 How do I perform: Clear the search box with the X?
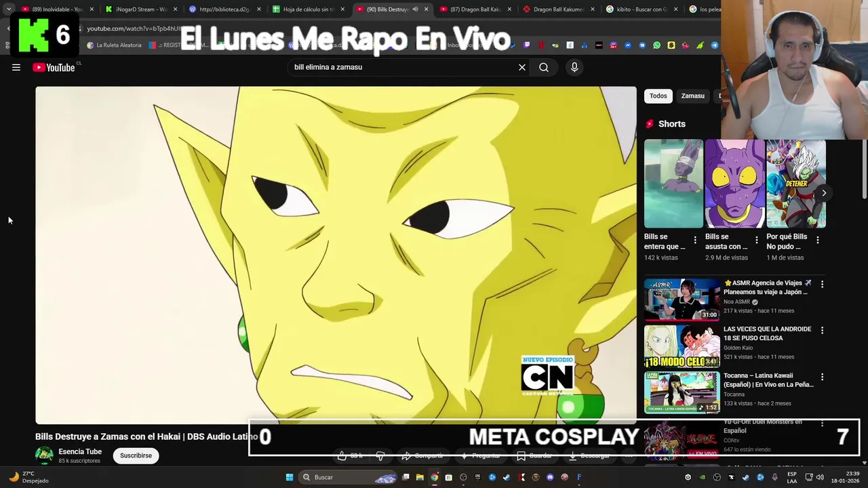point(522,67)
